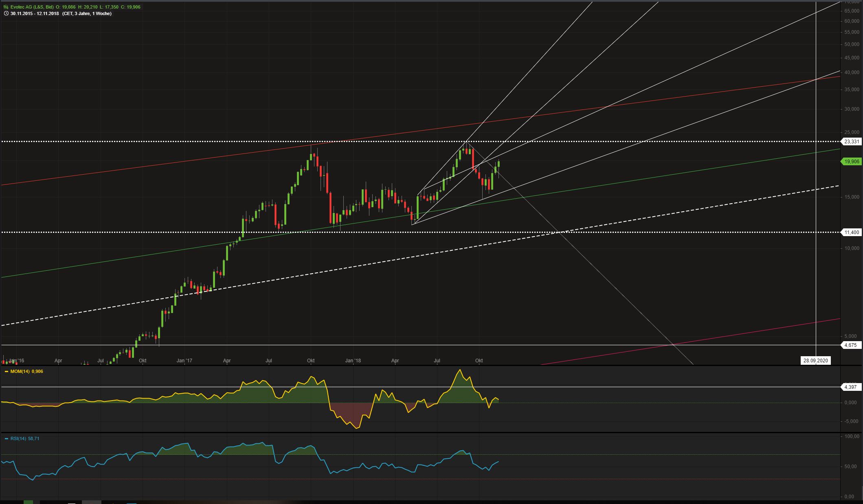The height and width of the screenshot is (504, 863).
Task: Open the MOM(14) indicator label
Action: [x=21, y=371]
